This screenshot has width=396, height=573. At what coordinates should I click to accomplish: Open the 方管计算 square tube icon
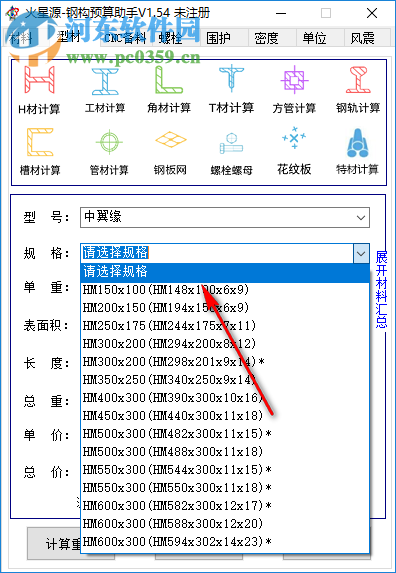pos(294,90)
